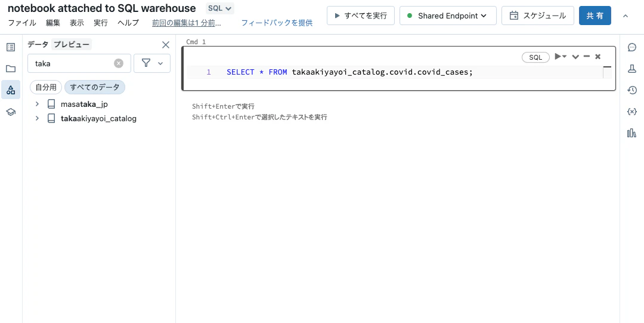
Task: Expand the takaakiyayoi_catalog tree
Action: tap(37, 118)
